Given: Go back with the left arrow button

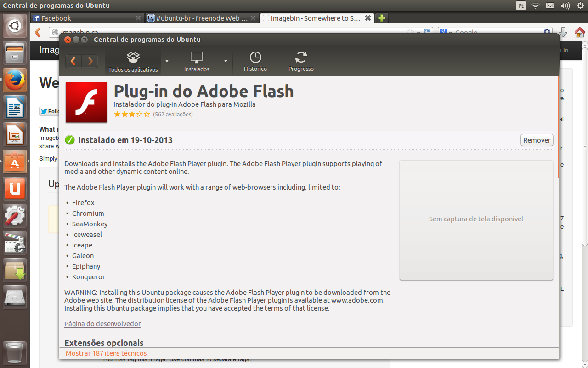Looking at the screenshot, I should [x=73, y=61].
